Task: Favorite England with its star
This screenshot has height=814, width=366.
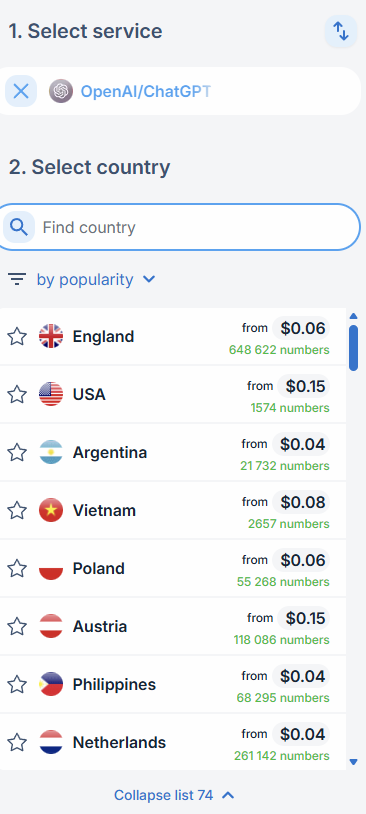Action: pyautogui.click(x=17, y=336)
